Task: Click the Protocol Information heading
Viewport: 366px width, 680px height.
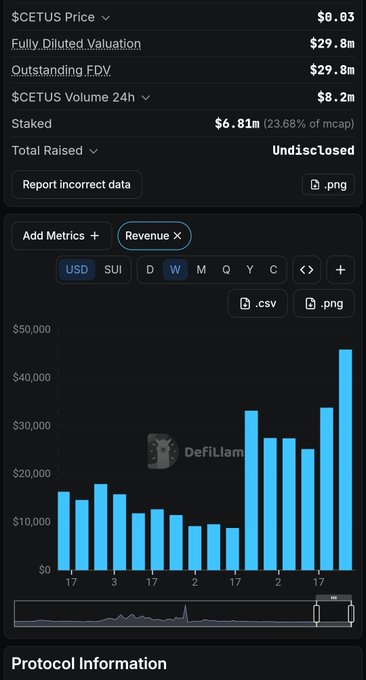Action: [x=89, y=664]
